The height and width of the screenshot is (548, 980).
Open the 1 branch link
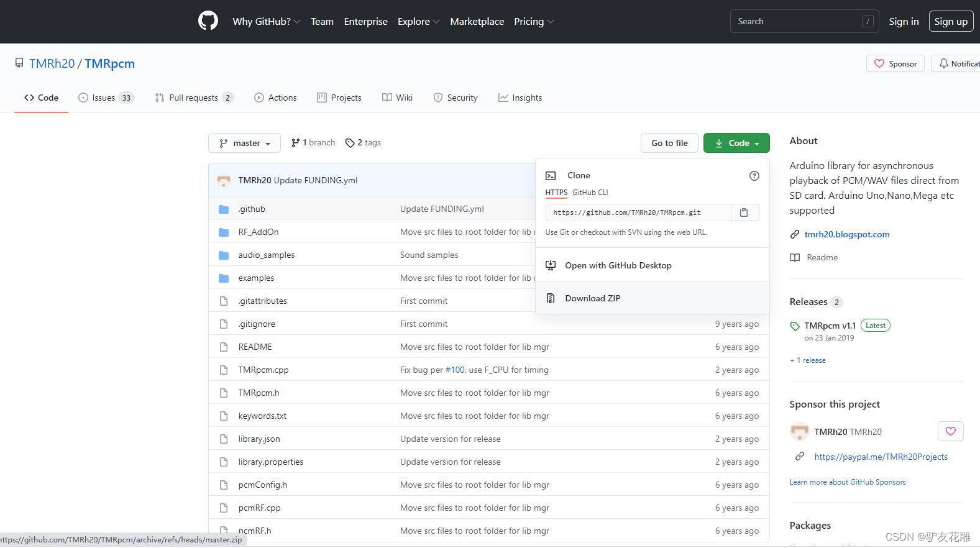tap(313, 143)
